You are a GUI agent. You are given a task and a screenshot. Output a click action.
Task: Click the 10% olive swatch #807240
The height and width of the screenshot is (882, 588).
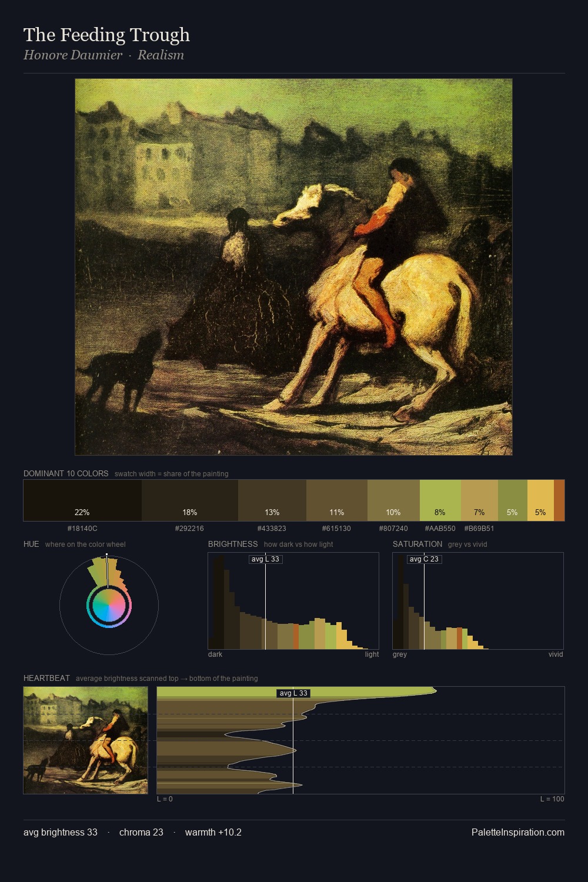pos(393,500)
